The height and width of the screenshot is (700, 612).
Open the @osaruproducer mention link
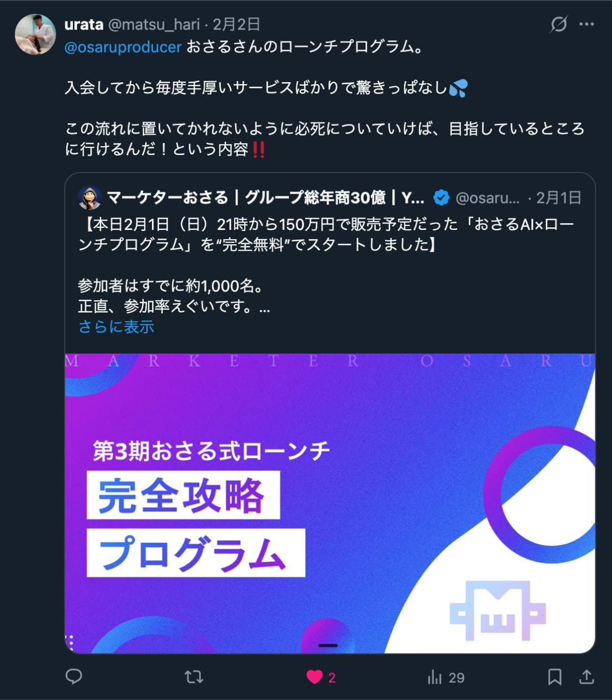(123, 47)
